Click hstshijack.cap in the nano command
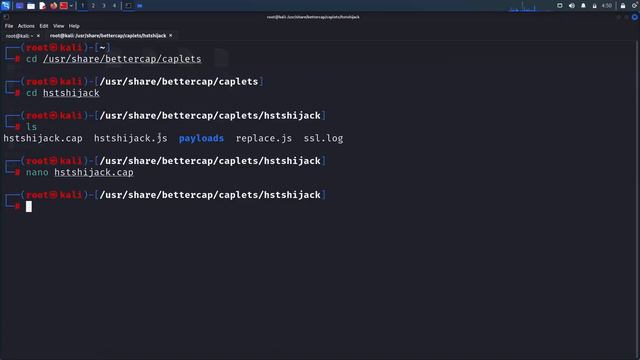The height and width of the screenshot is (360, 640). click(94, 172)
